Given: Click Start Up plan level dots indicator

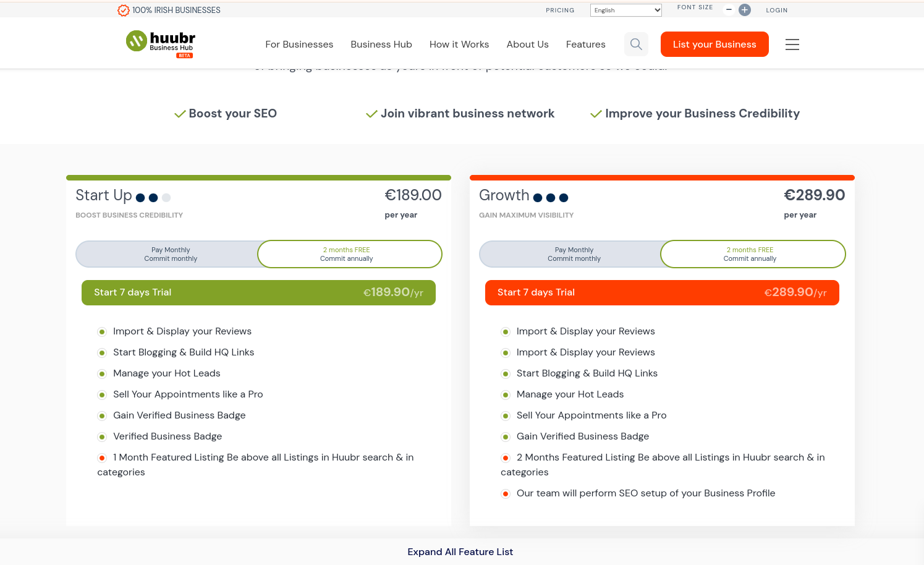Looking at the screenshot, I should 153,198.
